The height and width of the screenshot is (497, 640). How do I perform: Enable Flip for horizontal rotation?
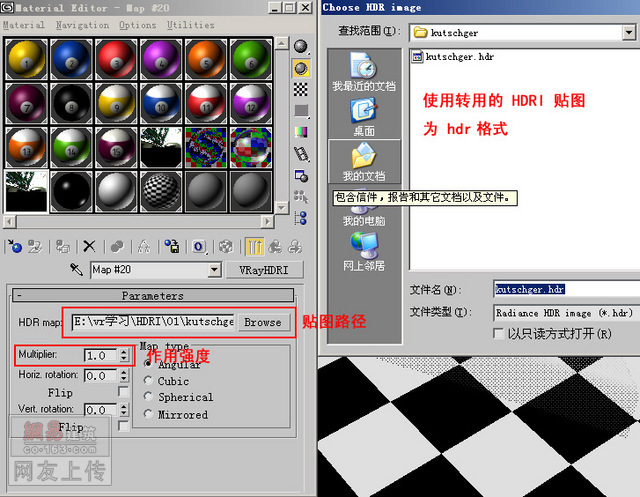pyautogui.click(x=123, y=392)
